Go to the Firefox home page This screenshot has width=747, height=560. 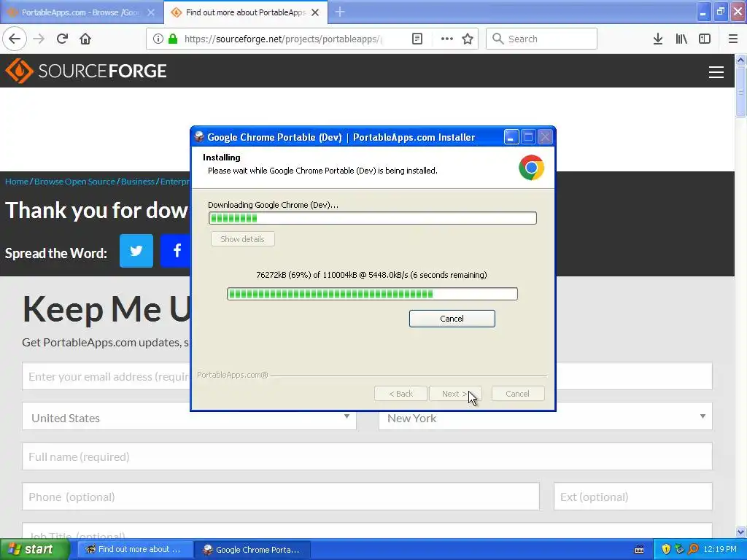click(x=85, y=39)
